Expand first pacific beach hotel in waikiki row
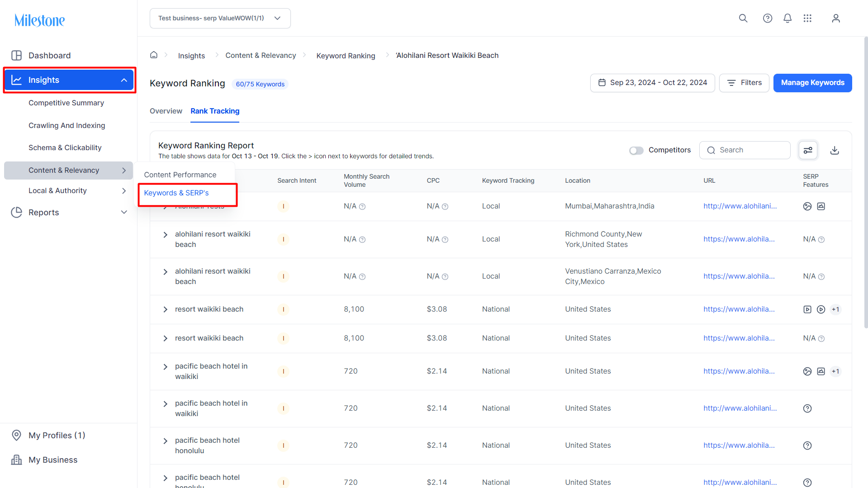The image size is (868, 488). pyautogui.click(x=166, y=367)
